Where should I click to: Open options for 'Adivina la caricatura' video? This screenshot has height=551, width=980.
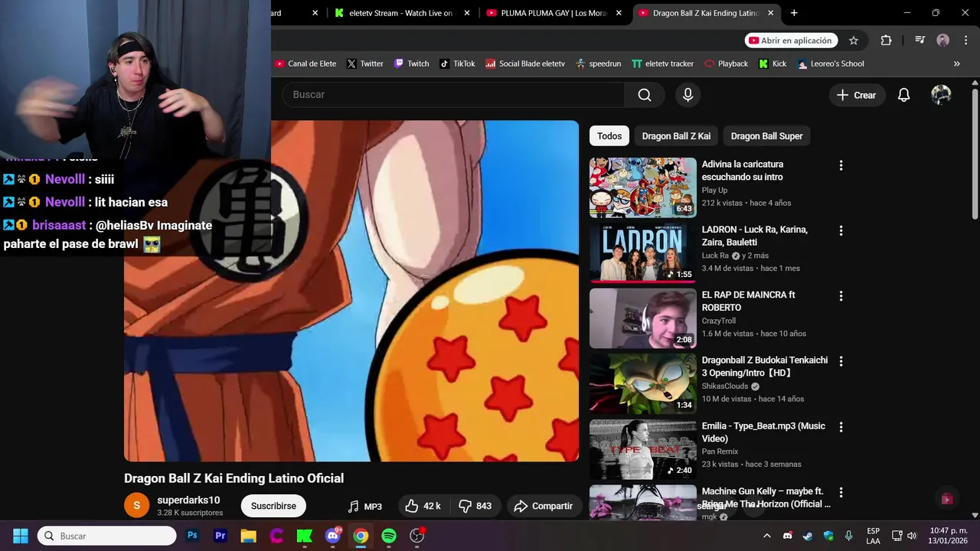pyautogui.click(x=841, y=165)
